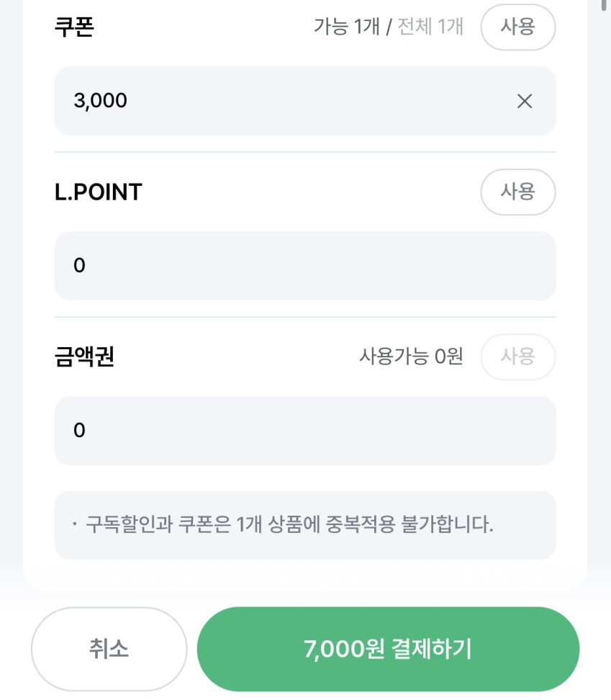The width and height of the screenshot is (611, 700).
Task: Click the divider line above L.POINT section
Action: pyautogui.click(x=304, y=152)
